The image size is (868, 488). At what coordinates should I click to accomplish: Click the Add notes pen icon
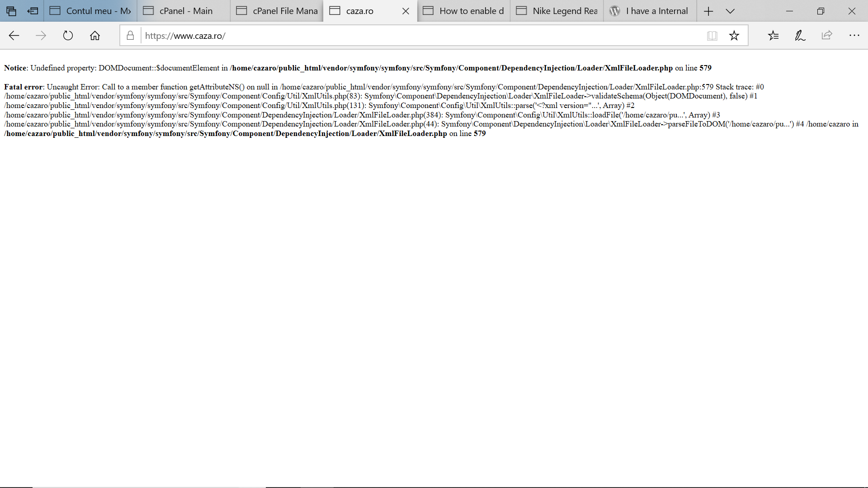pyautogui.click(x=800, y=36)
